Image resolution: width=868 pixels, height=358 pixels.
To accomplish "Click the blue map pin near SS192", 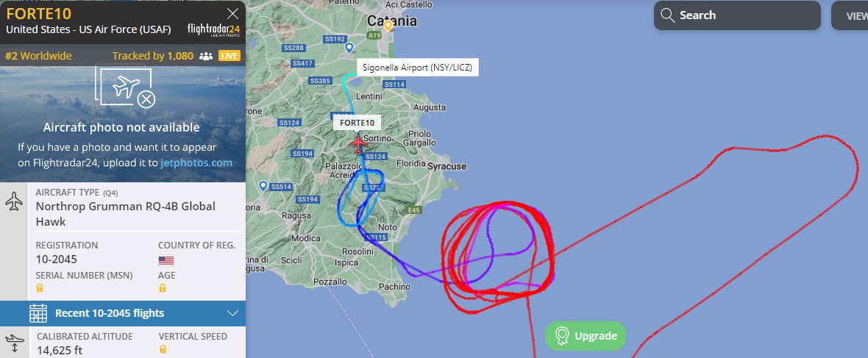I will [x=350, y=48].
